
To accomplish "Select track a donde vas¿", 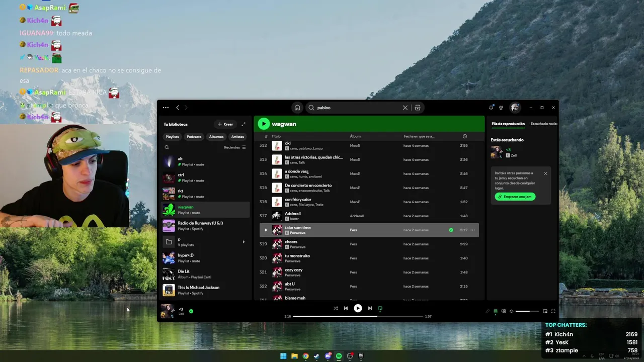I will [369, 173].
